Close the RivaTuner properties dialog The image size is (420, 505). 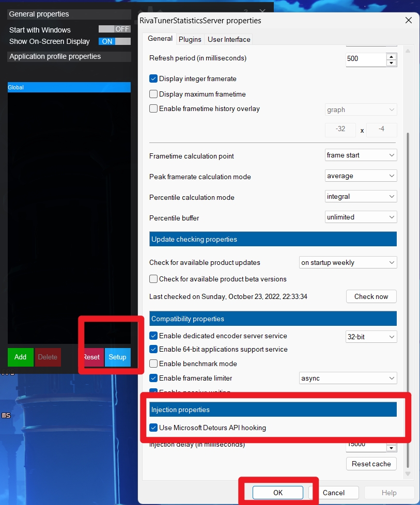[408, 21]
